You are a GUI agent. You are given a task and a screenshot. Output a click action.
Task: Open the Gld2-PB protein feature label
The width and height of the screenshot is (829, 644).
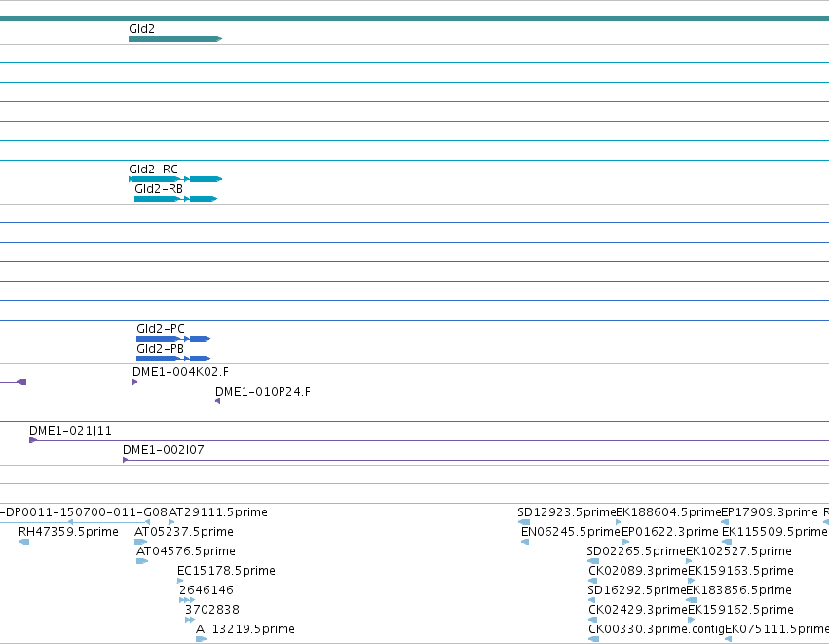tap(160, 349)
